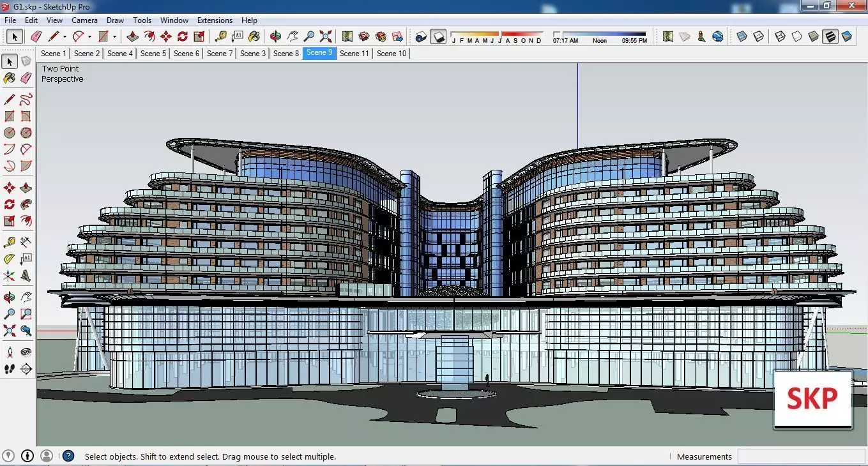This screenshot has width=868, height=466.
Task: Select the Pie arc tool
Action: [x=26, y=166]
